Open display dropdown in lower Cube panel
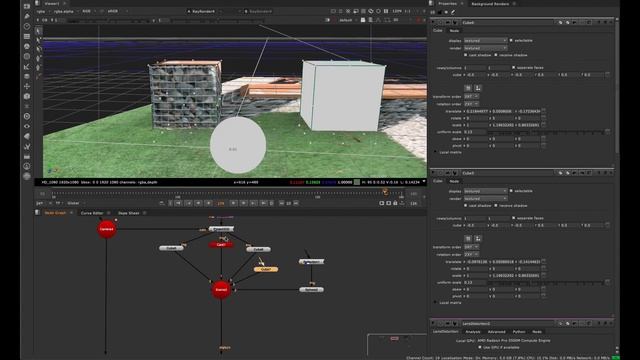This screenshot has height=360, width=640. click(485, 191)
